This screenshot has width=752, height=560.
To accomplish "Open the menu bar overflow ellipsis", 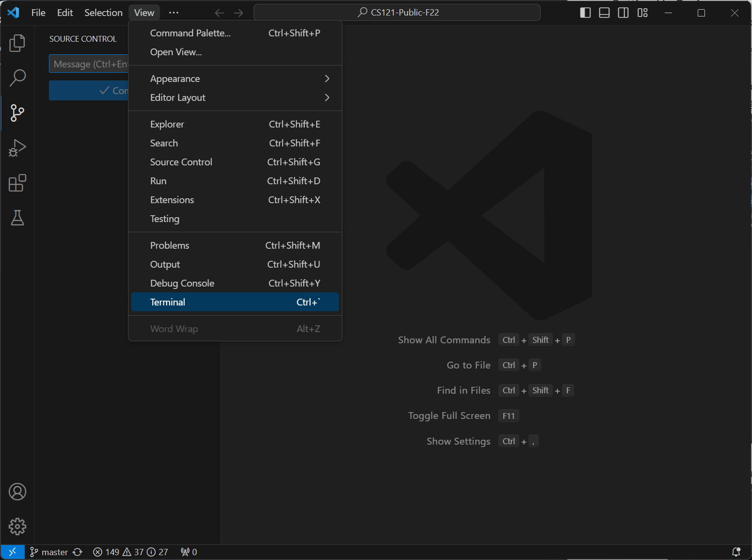I will point(174,13).
